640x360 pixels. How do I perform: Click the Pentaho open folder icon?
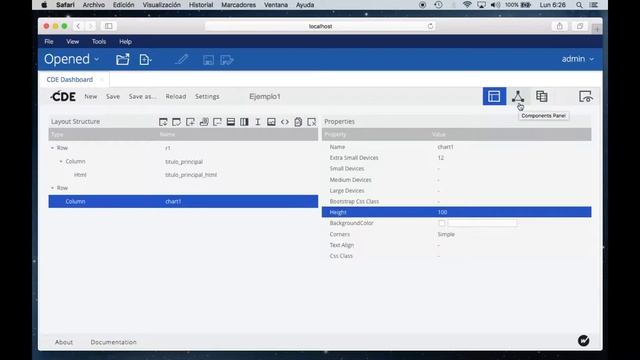(122, 60)
